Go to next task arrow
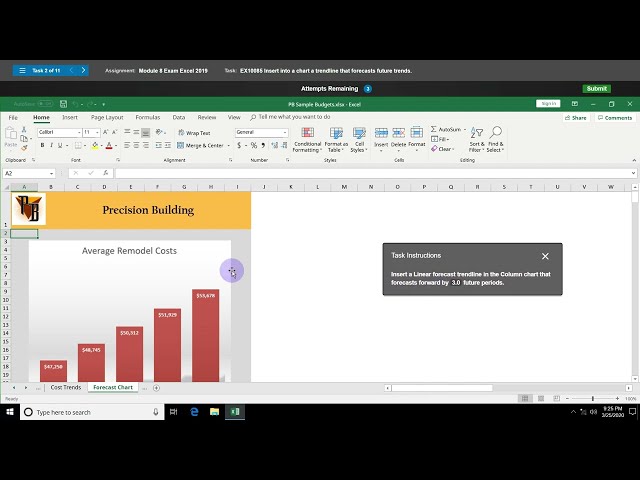Image resolution: width=640 pixels, height=480 pixels. 83,70
